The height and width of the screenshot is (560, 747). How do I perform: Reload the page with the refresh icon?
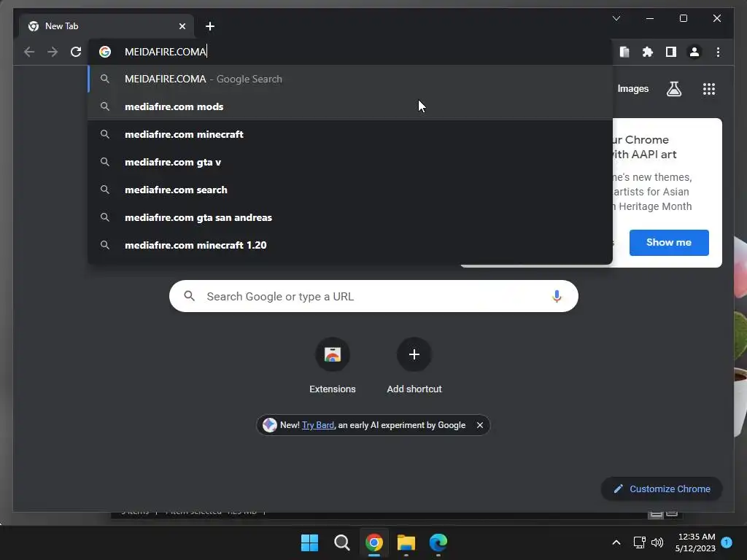76,52
